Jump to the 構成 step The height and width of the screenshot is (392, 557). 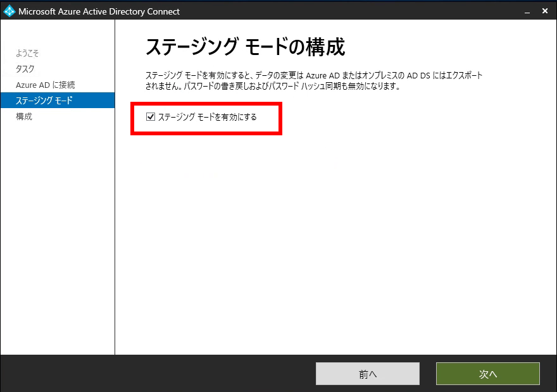click(x=24, y=116)
